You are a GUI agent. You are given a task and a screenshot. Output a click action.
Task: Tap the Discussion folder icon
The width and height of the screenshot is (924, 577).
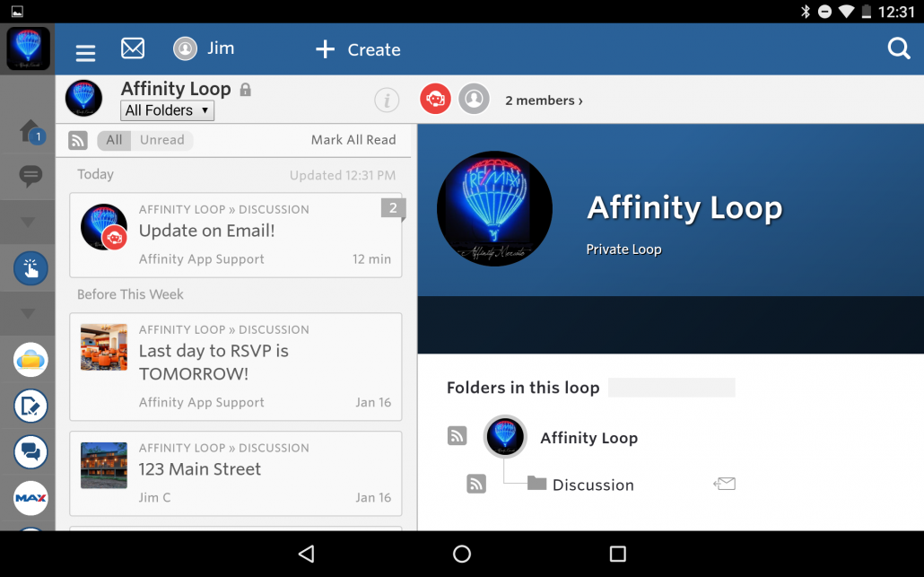click(x=536, y=484)
